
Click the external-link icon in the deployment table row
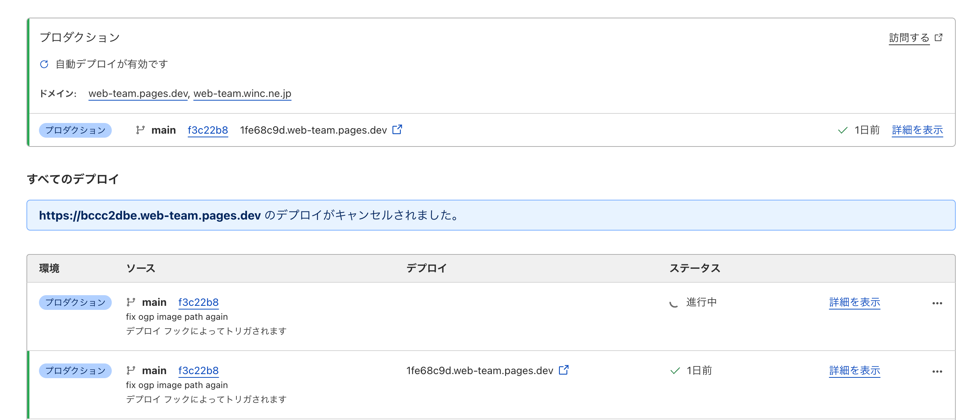point(564,370)
